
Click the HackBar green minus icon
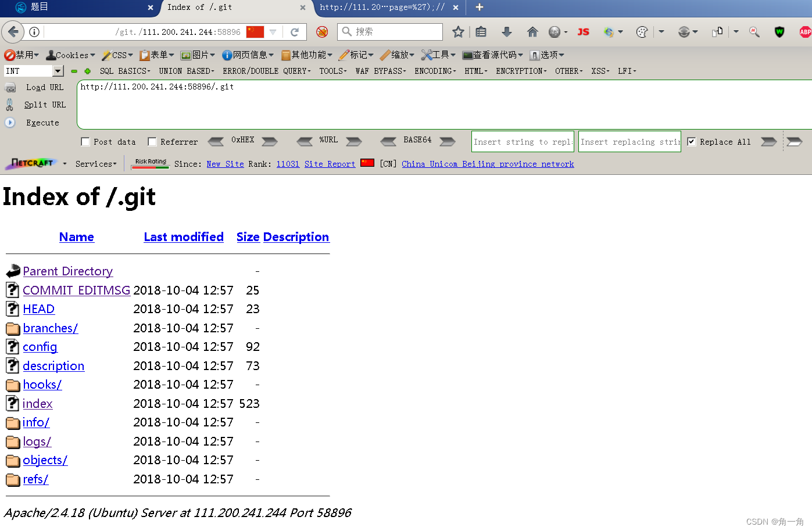(74, 71)
